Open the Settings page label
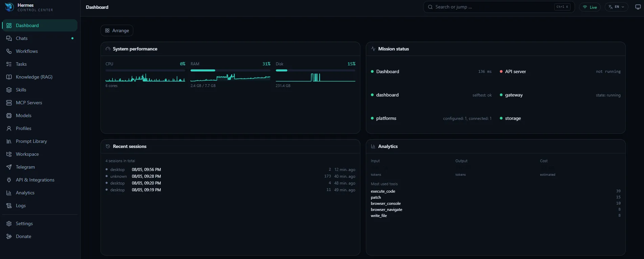The image size is (644, 259). pyautogui.click(x=24, y=223)
